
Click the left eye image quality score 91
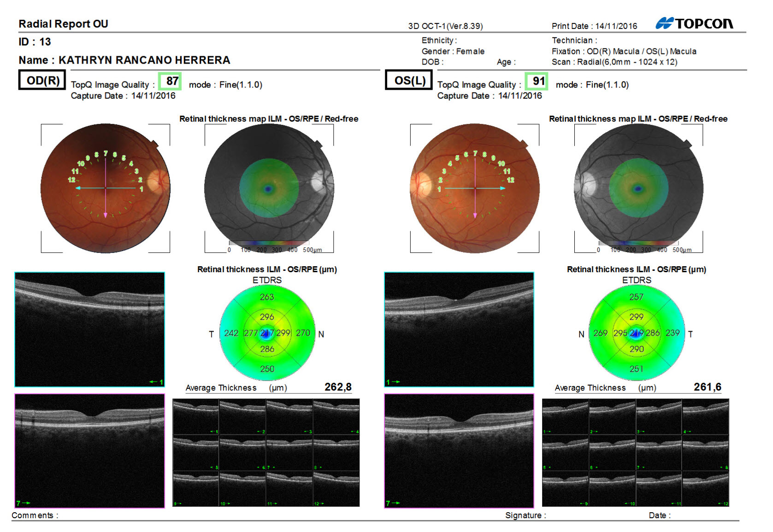coord(537,82)
